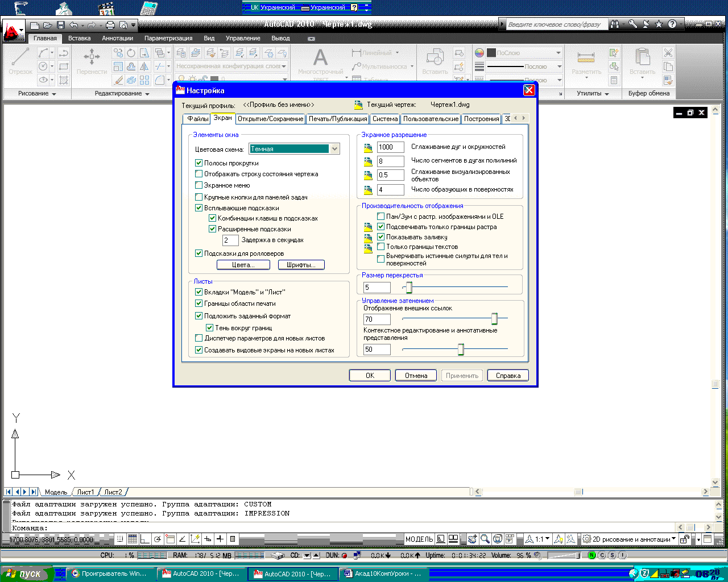Open the layer configuration dropdown in ribbon
This screenshot has width=728, height=582.
[230, 66]
